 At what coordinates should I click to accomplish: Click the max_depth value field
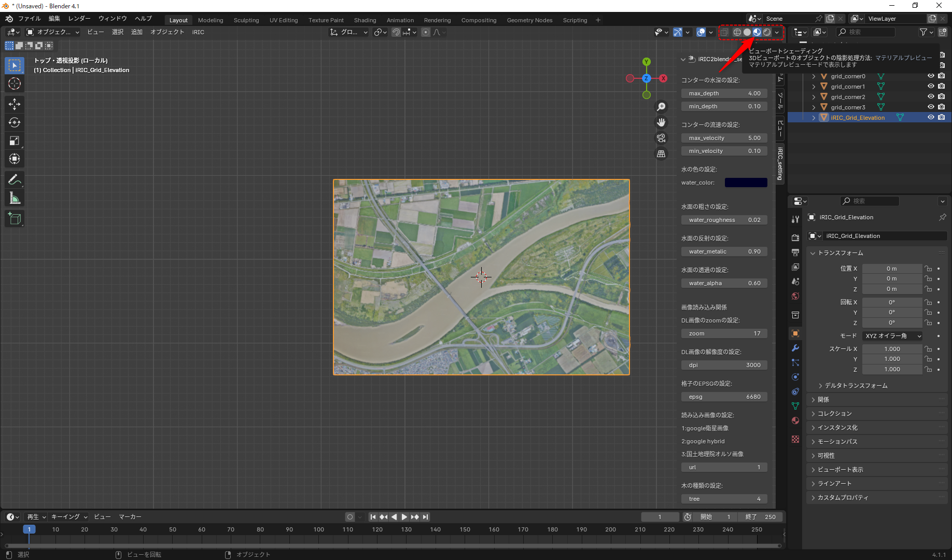pos(724,93)
